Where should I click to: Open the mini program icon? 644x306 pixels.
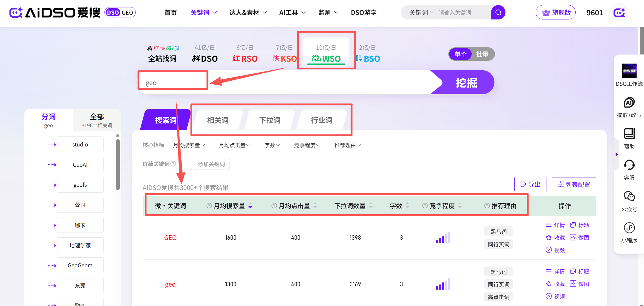[x=629, y=228]
